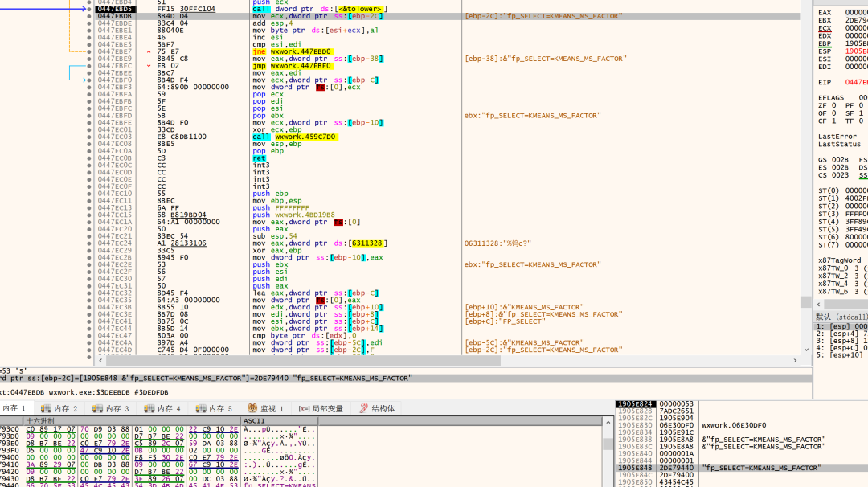
Task: Click the red jump arrow at 0447EBEC
Action: pos(149,66)
